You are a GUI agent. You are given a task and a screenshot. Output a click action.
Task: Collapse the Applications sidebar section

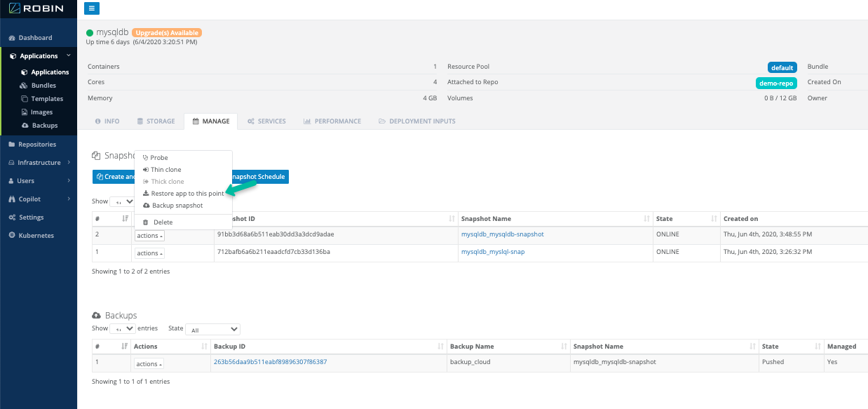39,56
